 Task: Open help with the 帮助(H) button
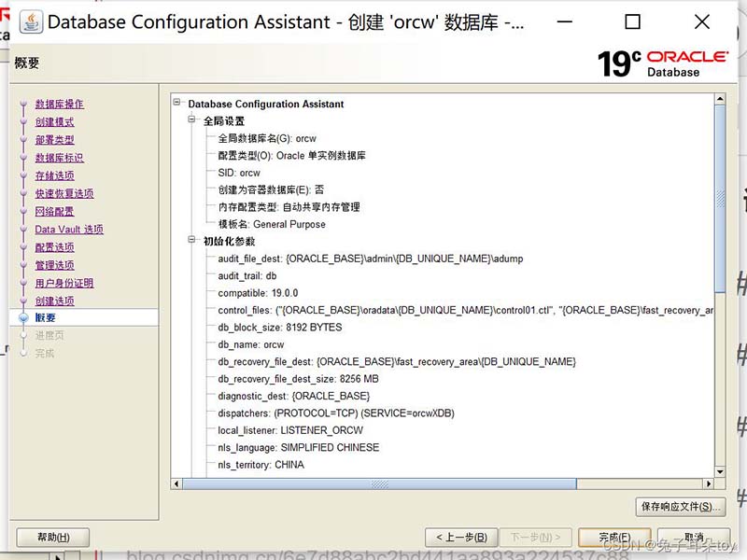pyautogui.click(x=53, y=537)
